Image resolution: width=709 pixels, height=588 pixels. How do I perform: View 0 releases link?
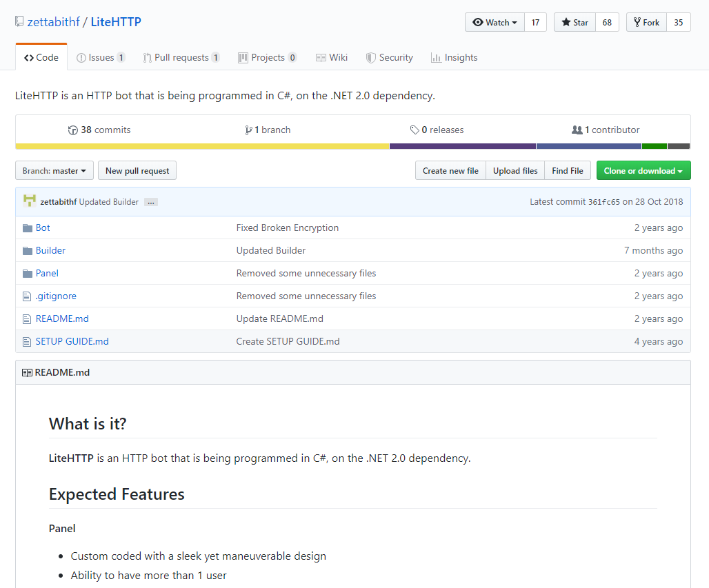(437, 130)
